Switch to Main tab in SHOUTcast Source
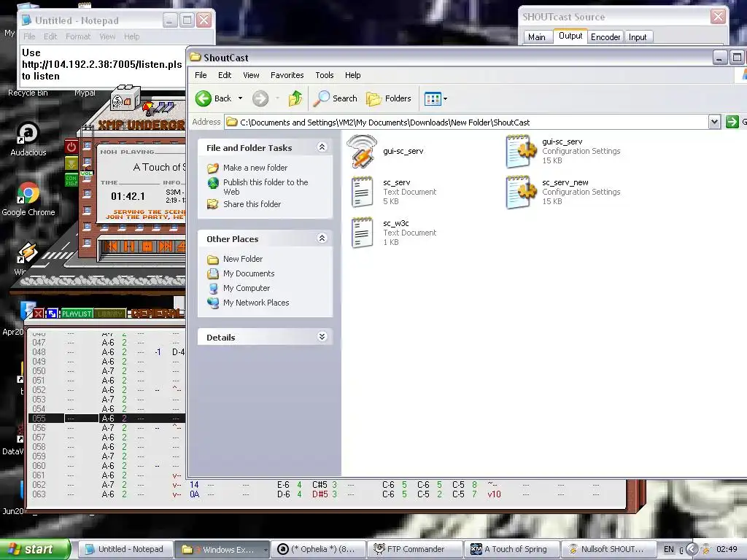 536,37
